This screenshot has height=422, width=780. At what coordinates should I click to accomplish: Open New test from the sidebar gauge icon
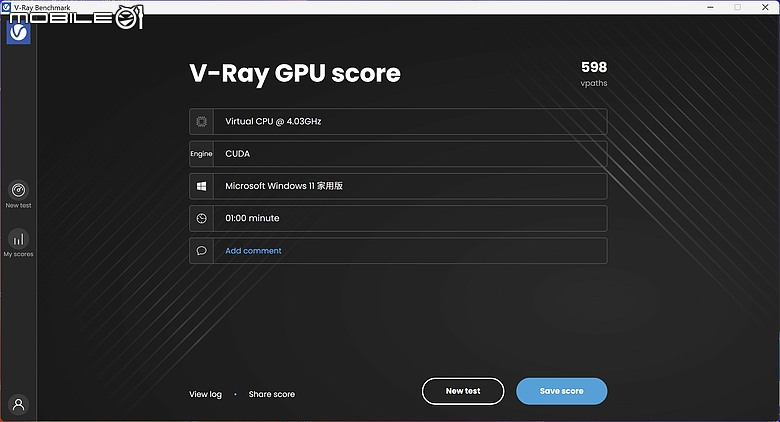18,190
